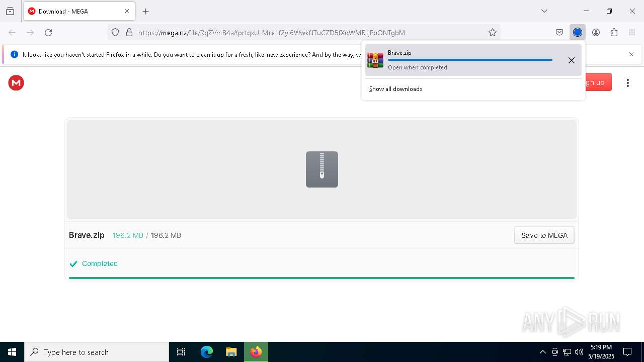The image size is (644, 362).
Task: Cancel the Brave.zip download
Action: click(572, 60)
